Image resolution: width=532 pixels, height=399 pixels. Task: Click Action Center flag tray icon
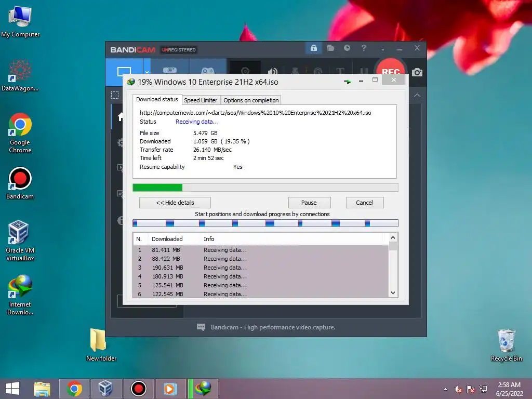click(471, 389)
